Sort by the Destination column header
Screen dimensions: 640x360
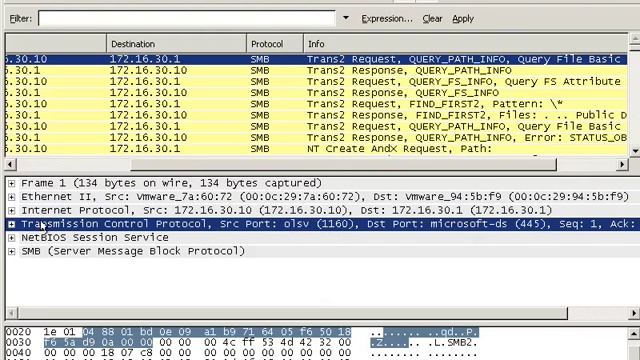click(x=176, y=44)
